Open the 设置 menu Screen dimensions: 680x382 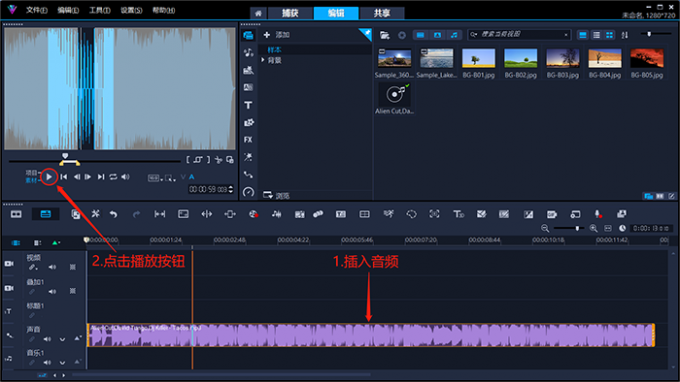click(x=131, y=10)
